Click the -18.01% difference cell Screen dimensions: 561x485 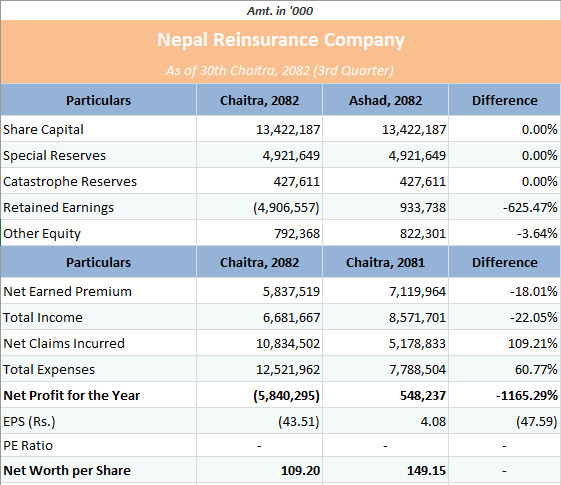(533, 292)
